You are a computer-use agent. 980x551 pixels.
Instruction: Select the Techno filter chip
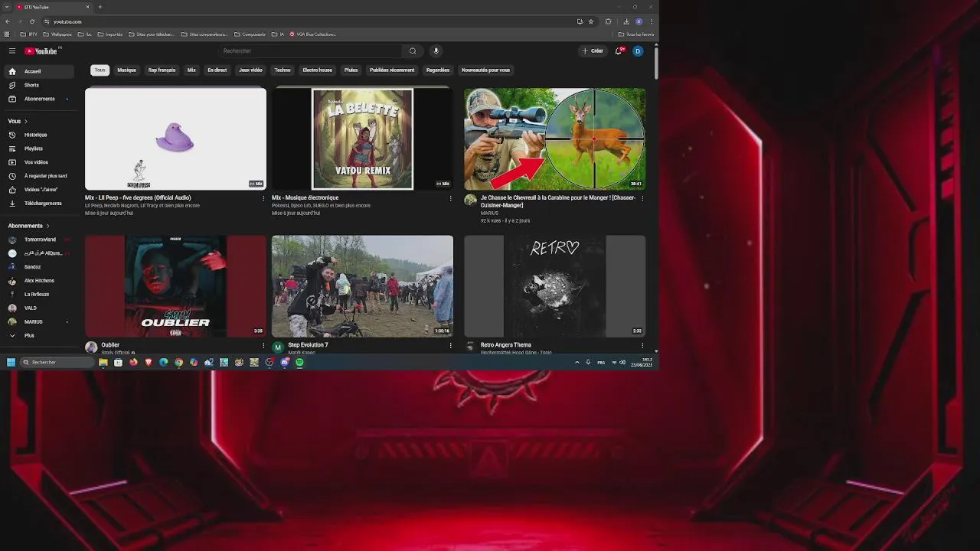[283, 70]
